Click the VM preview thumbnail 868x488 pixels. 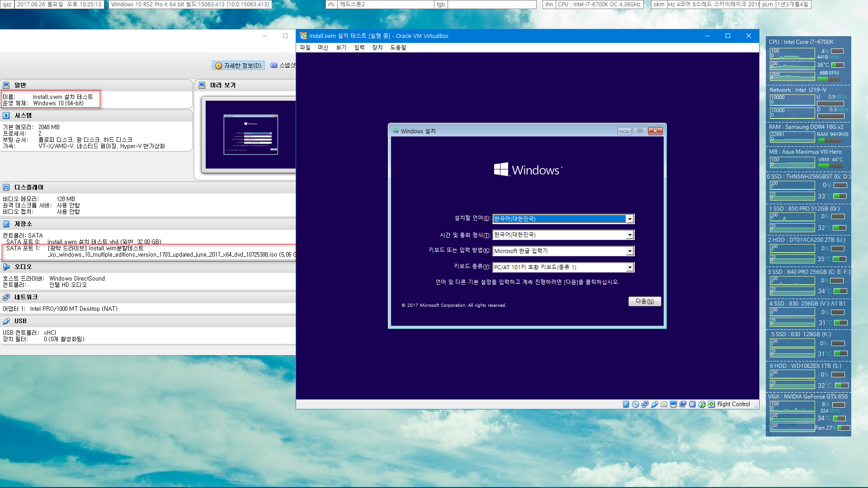tap(250, 135)
